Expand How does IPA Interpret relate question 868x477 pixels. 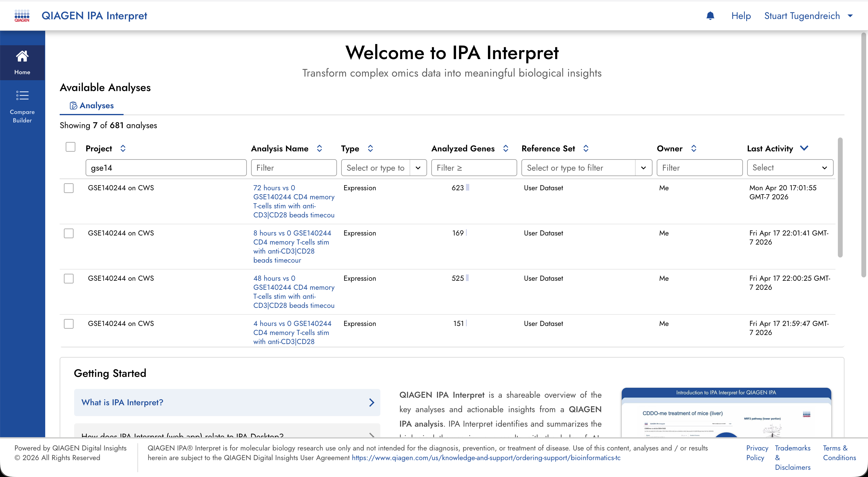pyautogui.click(x=227, y=431)
